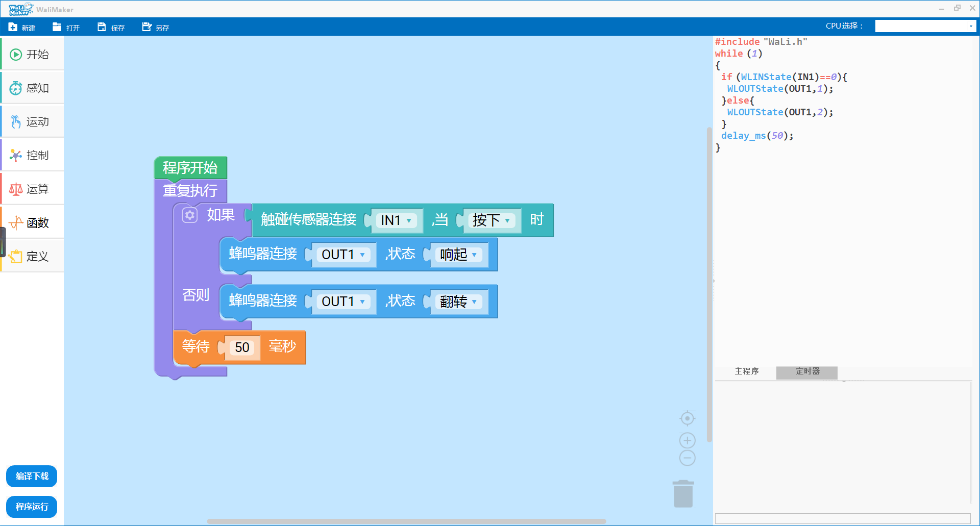Switch to the 定时器 tab
The height and width of the screenshot is (526, 980).
[807, 371]
